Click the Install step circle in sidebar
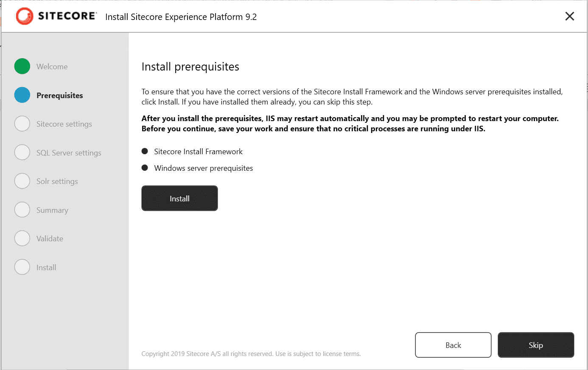The height and width of the screenshot is (370, 588). (22, 267)
